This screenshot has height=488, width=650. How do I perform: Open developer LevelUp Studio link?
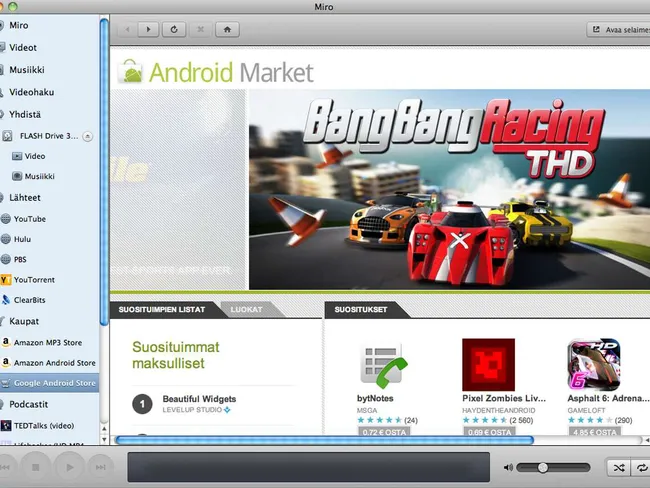pyautogui.click(x=192, y=410)
